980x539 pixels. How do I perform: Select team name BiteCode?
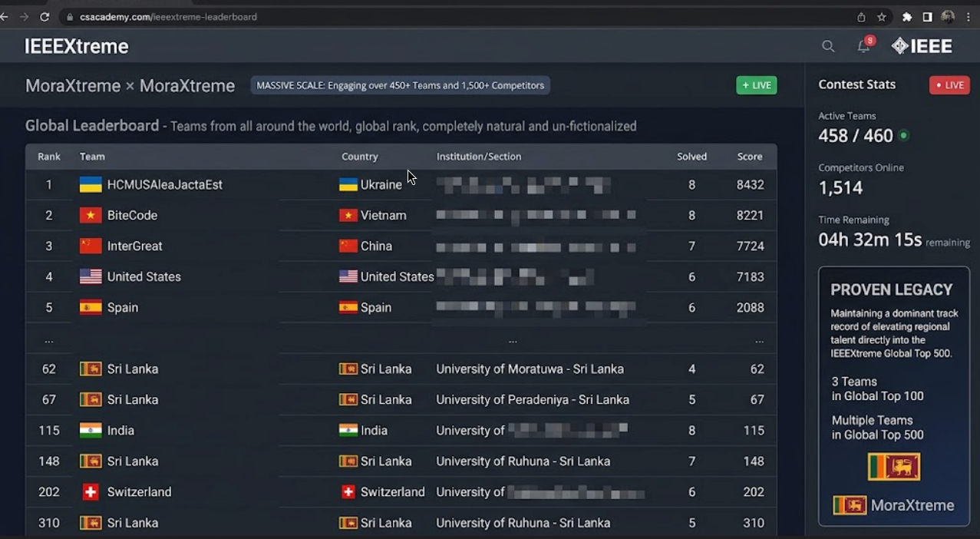132,215
